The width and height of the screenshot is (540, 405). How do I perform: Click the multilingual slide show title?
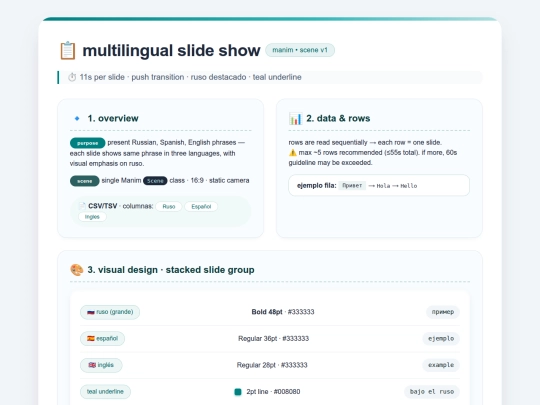[x=171, y=51]
